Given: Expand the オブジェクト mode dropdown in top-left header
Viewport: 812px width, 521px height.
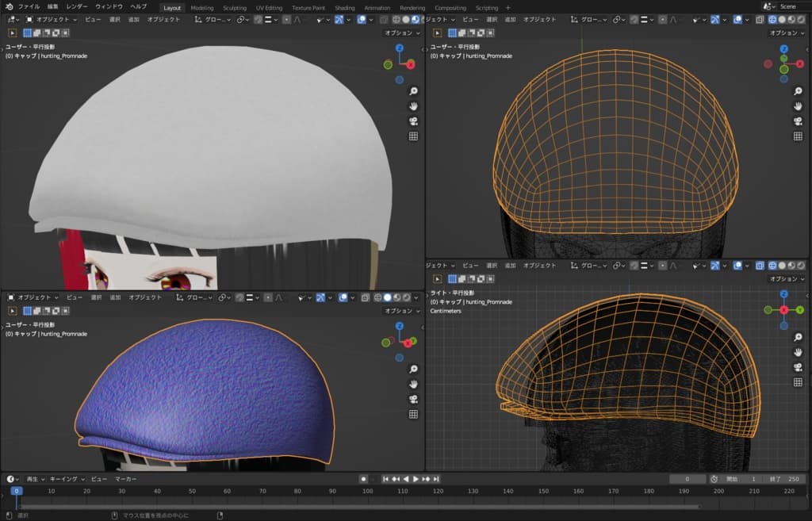Looking at the screenshot, I should (x=52, y=19).
